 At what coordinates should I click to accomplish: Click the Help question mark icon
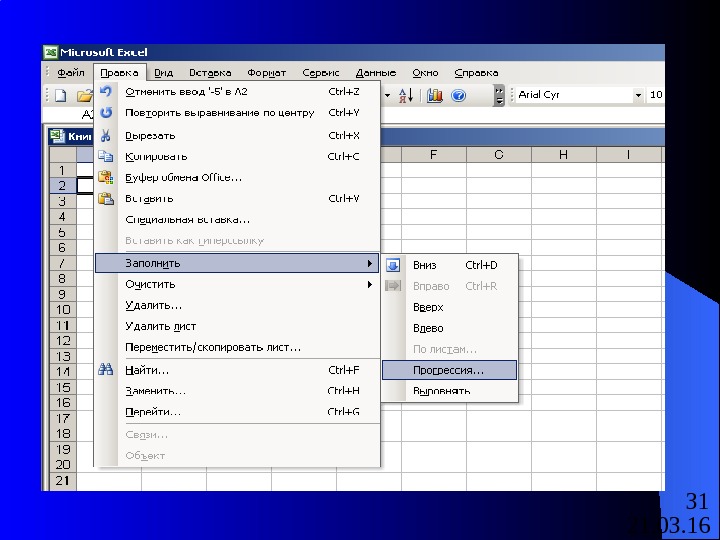[458, 95]
